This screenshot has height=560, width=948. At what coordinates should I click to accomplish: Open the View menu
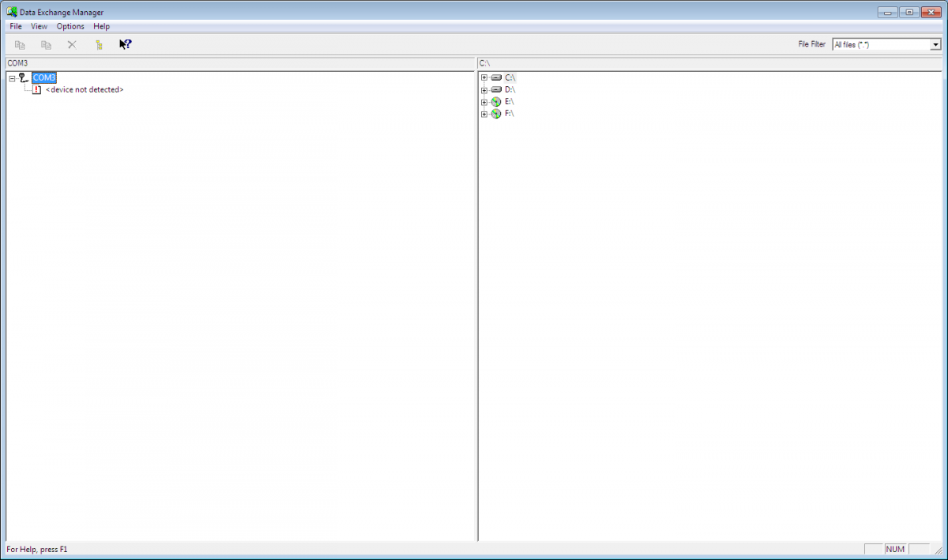tap(39, 26)
